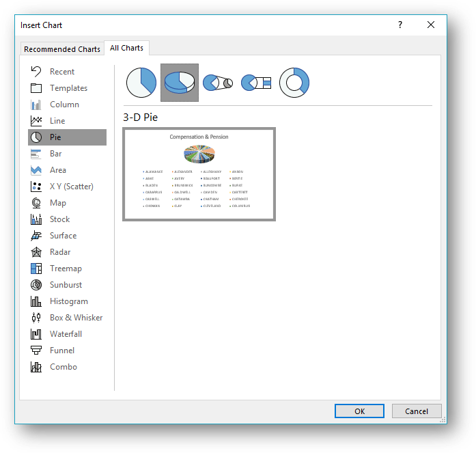The image size is (476, 453).
Task: Choose the Doughnut chart subtype icon
Action: (x=295, y=83)
